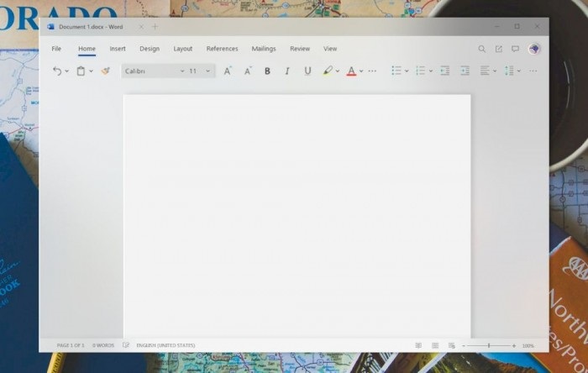Screen dimensions: 588x373
Task: Open Search with the magnifier icon
Action: coord(481,49)
